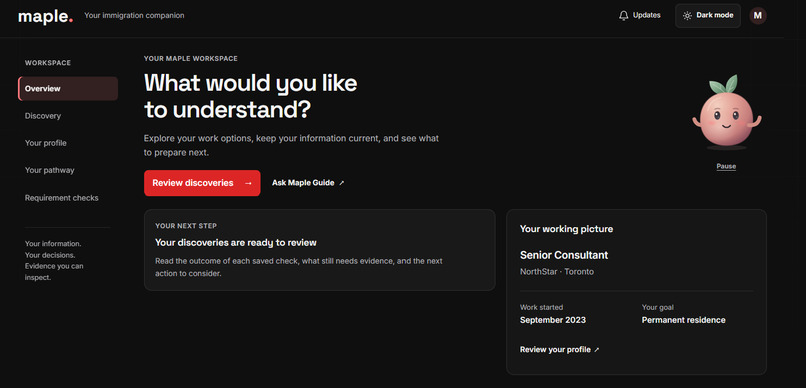Click the 'Your discoveries are ready to review' card
The height and width of the screenshot is (388, 806).
[x=319, y=250]
